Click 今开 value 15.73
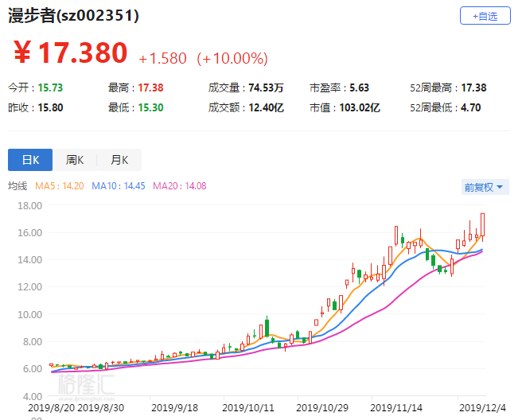522x420 pixels. (x=50, y=87)
